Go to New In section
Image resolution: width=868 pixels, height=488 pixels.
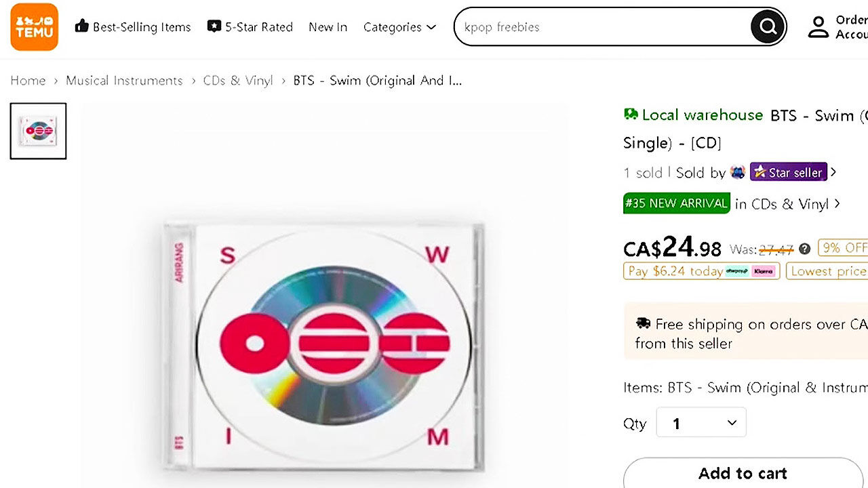point(328,27)
